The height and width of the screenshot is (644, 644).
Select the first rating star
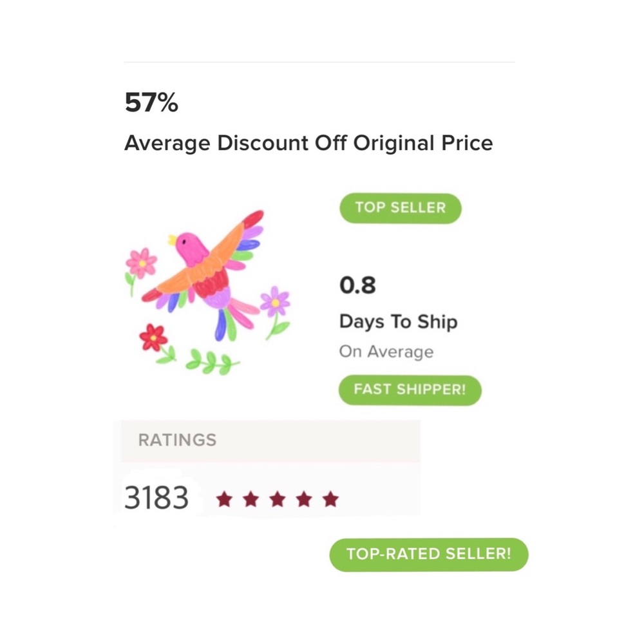point(225,500)
